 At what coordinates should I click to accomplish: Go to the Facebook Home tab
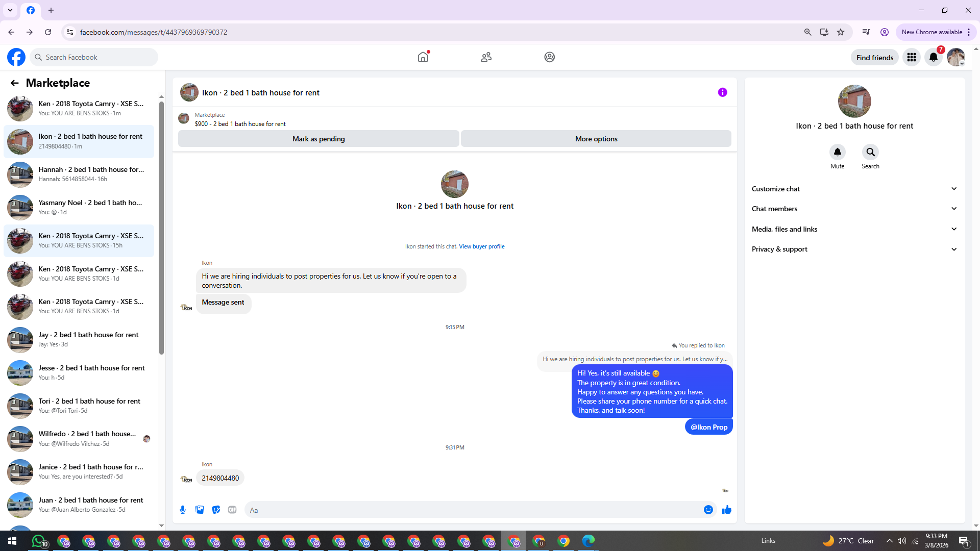(423, 57)
